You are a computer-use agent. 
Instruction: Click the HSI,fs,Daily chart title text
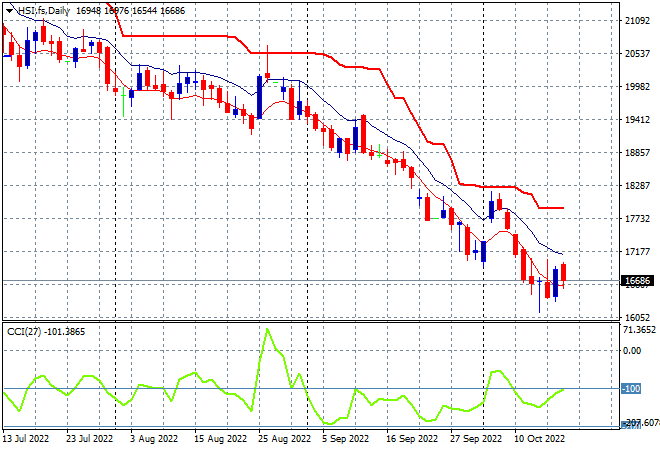point(43,11)
